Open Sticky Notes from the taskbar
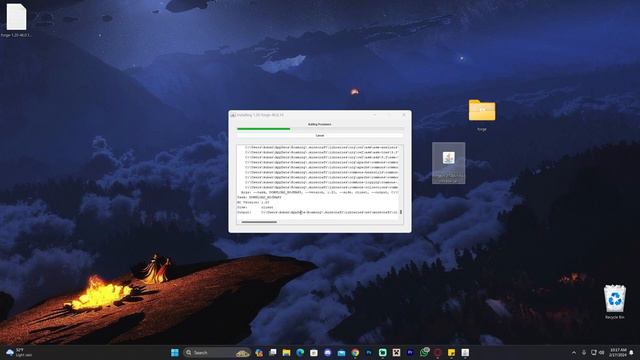The width and height of the screenshot is (640, 360). [x=451, y=352]
